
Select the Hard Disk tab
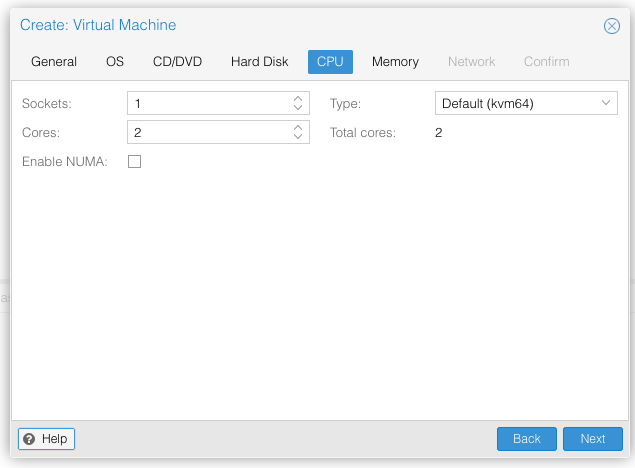(x=259, y=61)
